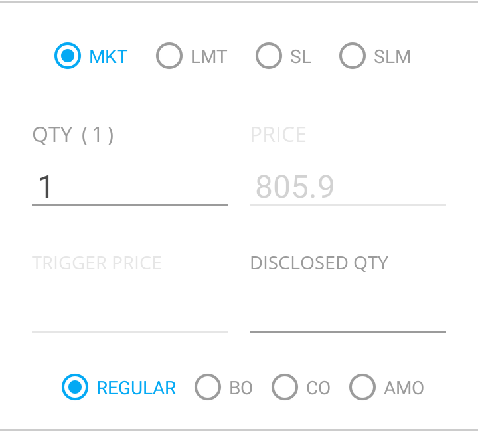Click the blue MKT label text

(108, 56)
